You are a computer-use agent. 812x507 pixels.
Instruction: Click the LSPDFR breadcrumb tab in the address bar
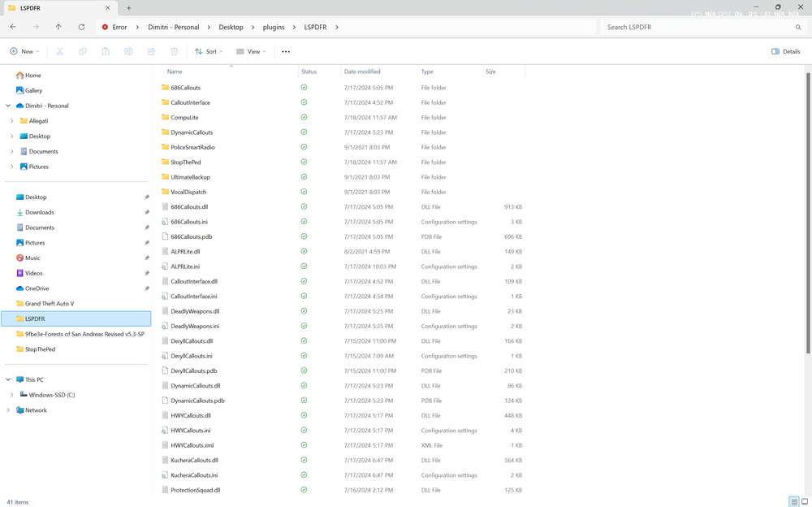coord(316,27)
